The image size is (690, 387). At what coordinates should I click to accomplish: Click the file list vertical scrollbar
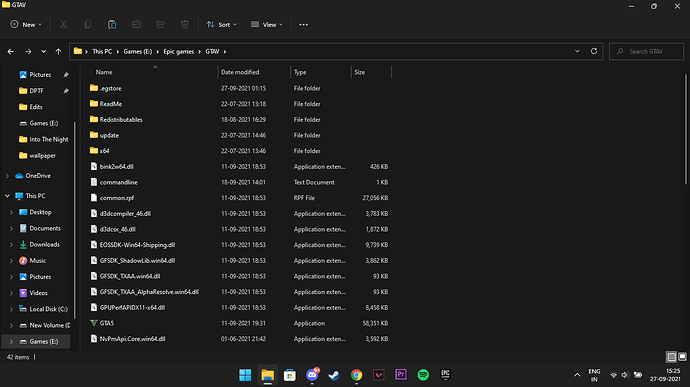tap(685, 129)
